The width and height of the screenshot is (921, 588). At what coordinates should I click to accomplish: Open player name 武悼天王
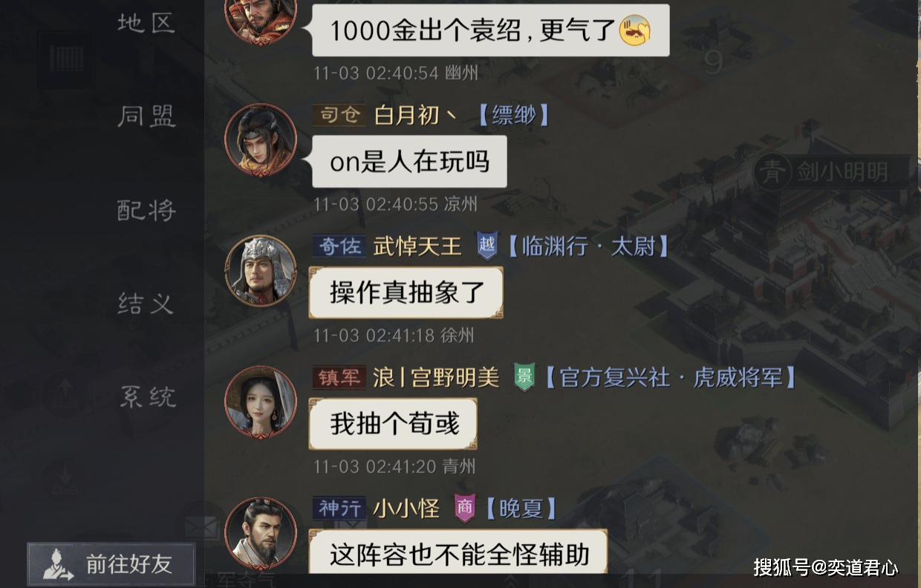(x=417, y=246)
